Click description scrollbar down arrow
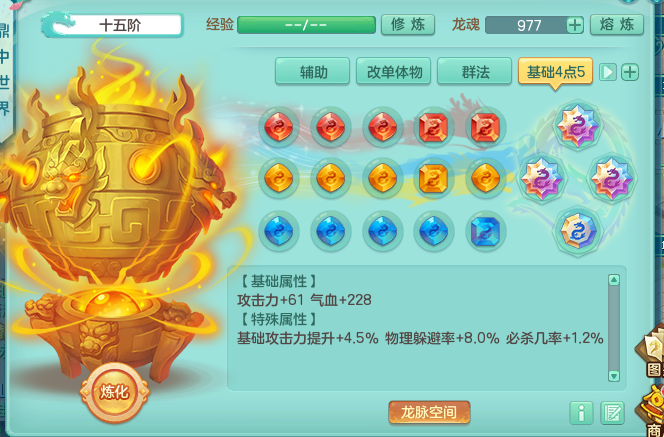Image resolution: width=664 pixels, height=437 pixels. tap(614, 376)
